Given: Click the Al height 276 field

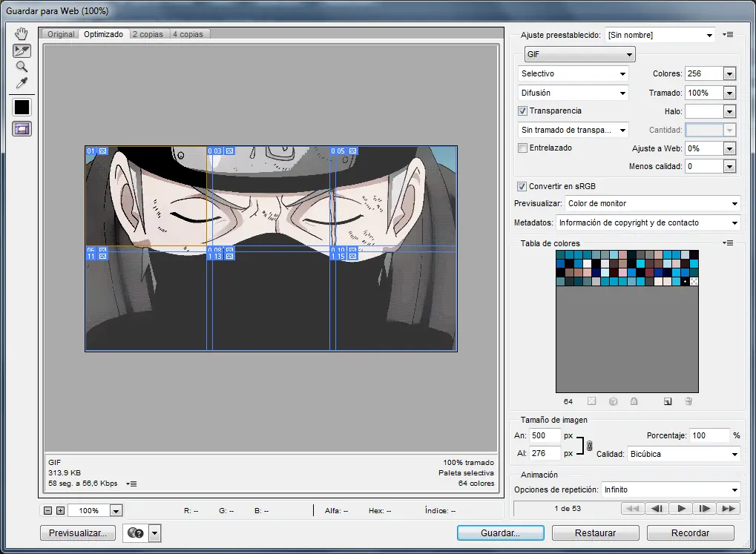Looking at the screenshot, I should click(545, 453).
